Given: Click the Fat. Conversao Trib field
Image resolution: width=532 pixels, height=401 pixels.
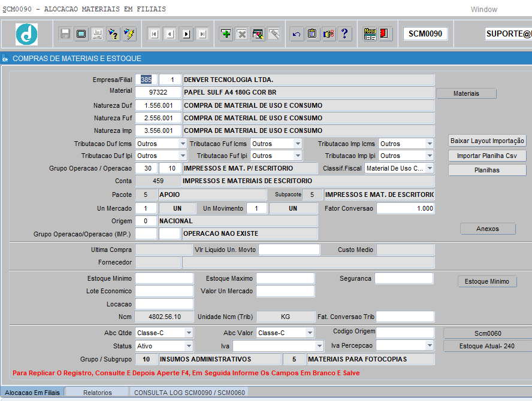Looking at the screenshot, I should pyautogui.click(x=405, y=317).
